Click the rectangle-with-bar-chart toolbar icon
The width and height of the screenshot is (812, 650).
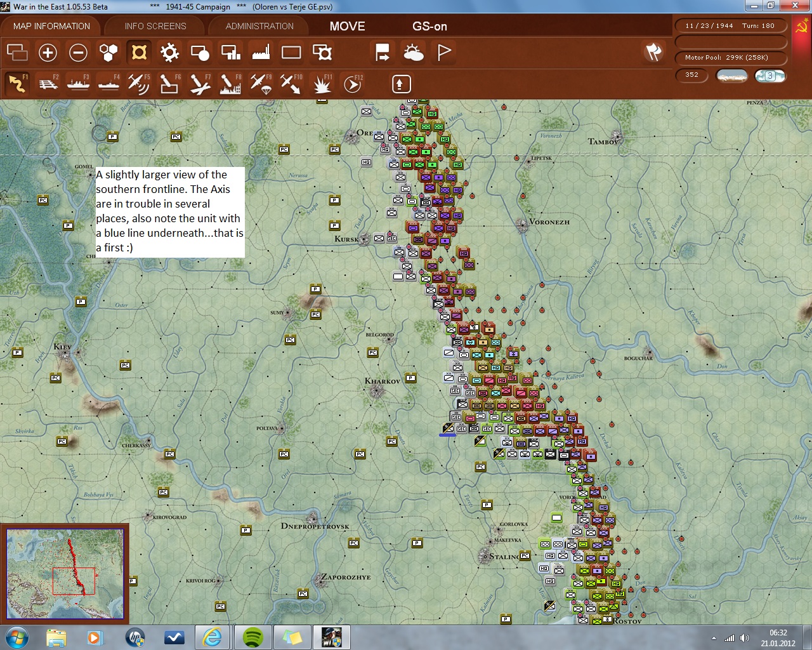pyautogui.click(x=230, y=52)
